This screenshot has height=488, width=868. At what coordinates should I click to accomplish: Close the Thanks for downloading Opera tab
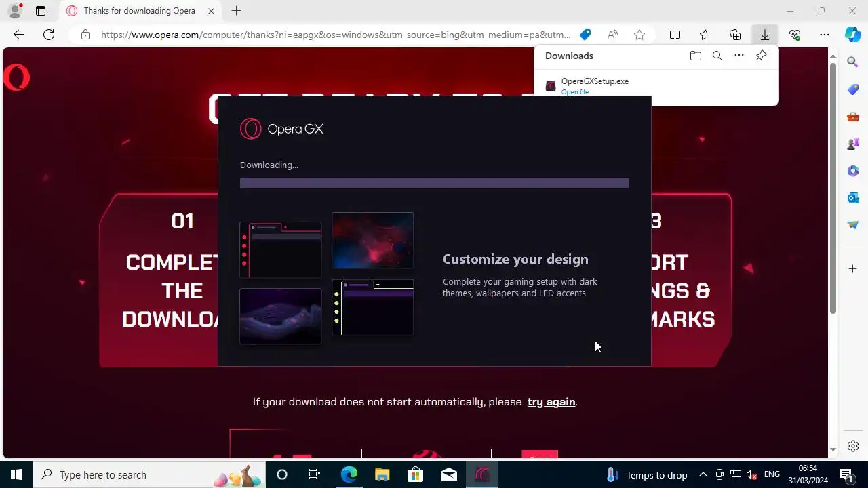[211, 11]
